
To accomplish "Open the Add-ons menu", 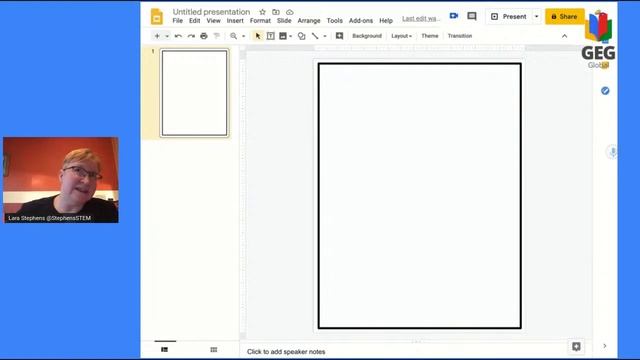I will pyautogui.click(x=361, y=20).
